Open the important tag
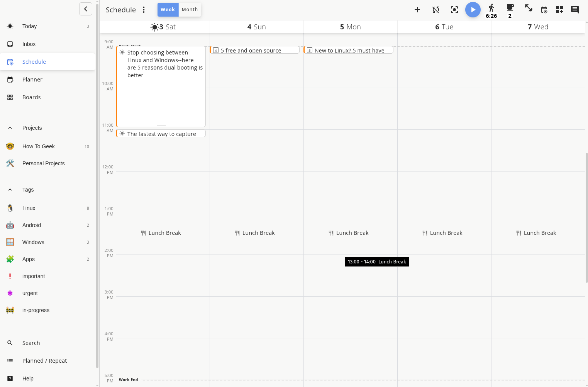 pyautogui.click(x=48, y=276)
